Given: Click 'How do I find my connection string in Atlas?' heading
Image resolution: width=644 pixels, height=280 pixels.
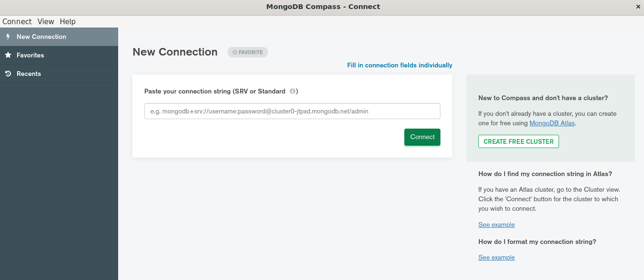Looking at the screenshot, I should tap(545, 174).
